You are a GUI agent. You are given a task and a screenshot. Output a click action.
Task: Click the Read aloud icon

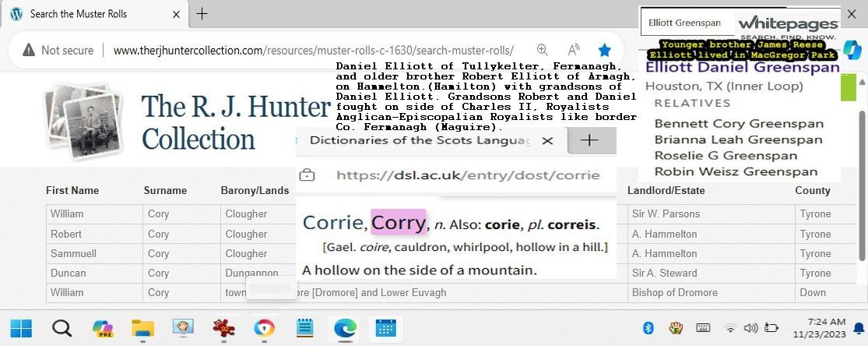pyautogui.click(x=574, y=50)
